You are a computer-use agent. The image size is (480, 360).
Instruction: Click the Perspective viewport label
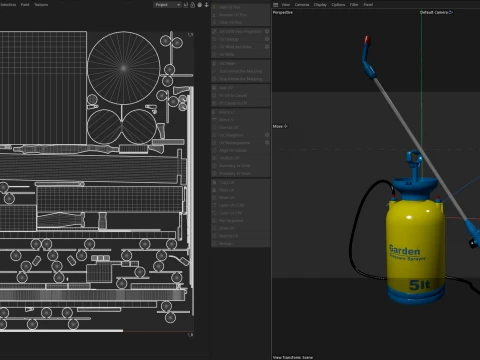pyautogui.click(x=283, y=12)
